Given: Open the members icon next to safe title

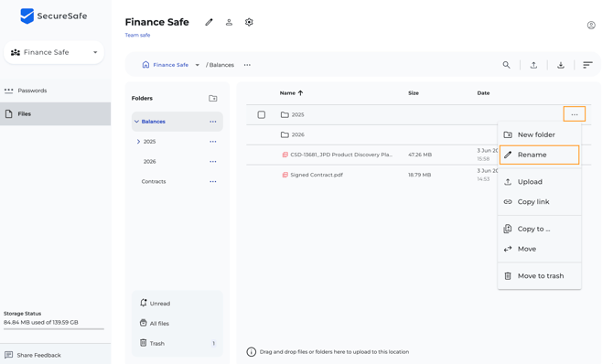Looking at the screenshot, I should 229,22.
